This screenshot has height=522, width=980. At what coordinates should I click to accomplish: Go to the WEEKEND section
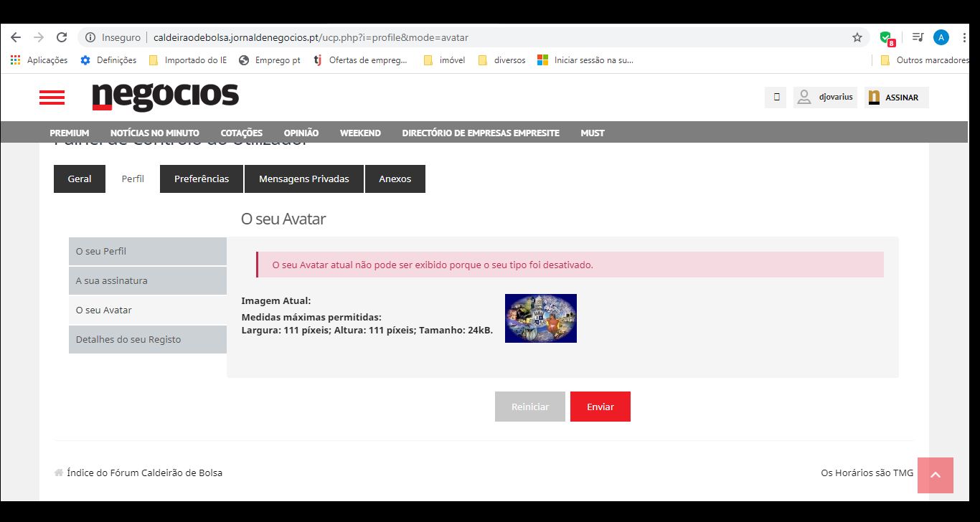coord(360,133)
